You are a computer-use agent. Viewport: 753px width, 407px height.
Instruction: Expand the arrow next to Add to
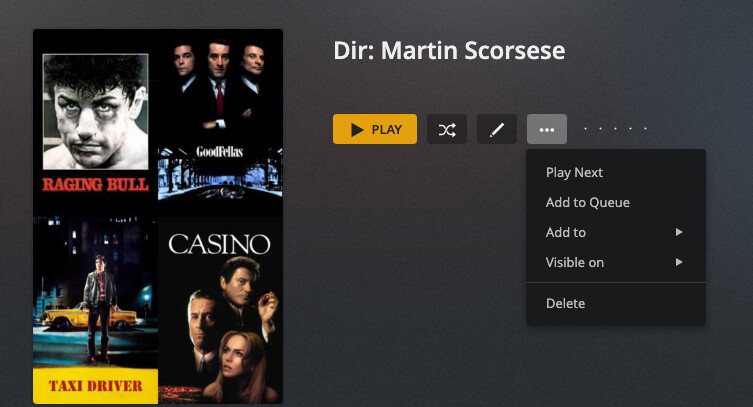[679, 232]
